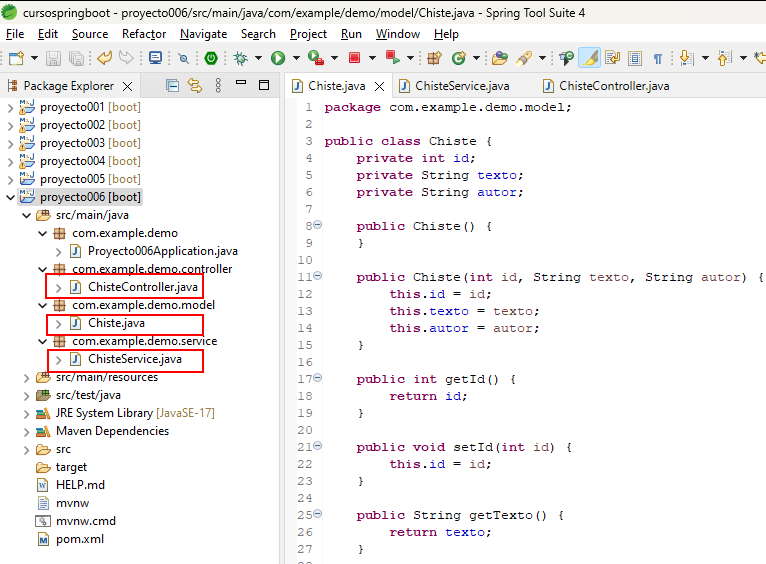The height and width of the screenshot is (564, 766).
Task: Open the New Java Class dropdown arrow
Action: pyautogui.click(x=476, y=58)
